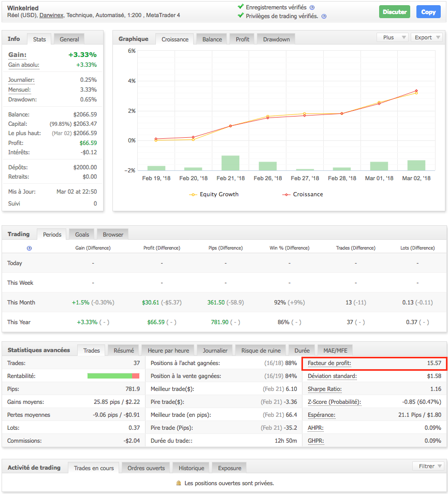Click the 12h 50m trade duration value
Viewport: 448px width, 494px height.
(286, 441)
